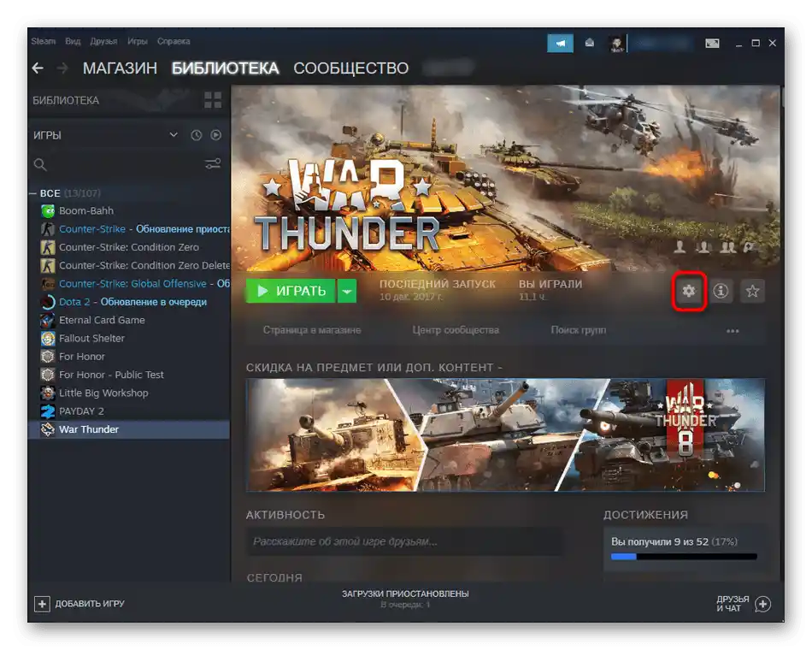
Task: Click the Add Game plus icon
Action: (x=42, y=604)
